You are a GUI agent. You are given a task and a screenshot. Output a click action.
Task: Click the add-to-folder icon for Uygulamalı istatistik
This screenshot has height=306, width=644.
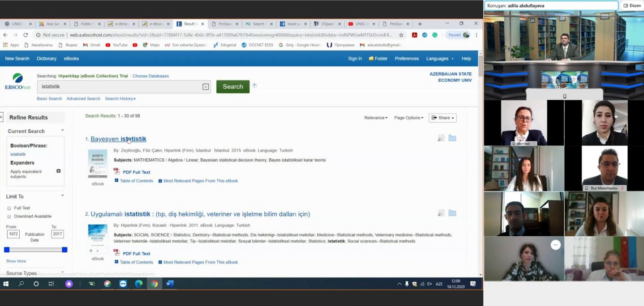pos(452,213)
